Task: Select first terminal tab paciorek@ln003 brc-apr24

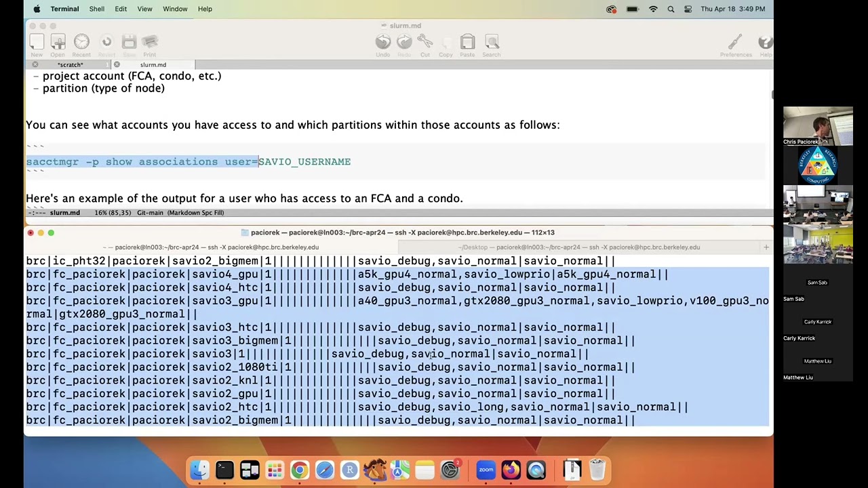Action: pos(211,247)
